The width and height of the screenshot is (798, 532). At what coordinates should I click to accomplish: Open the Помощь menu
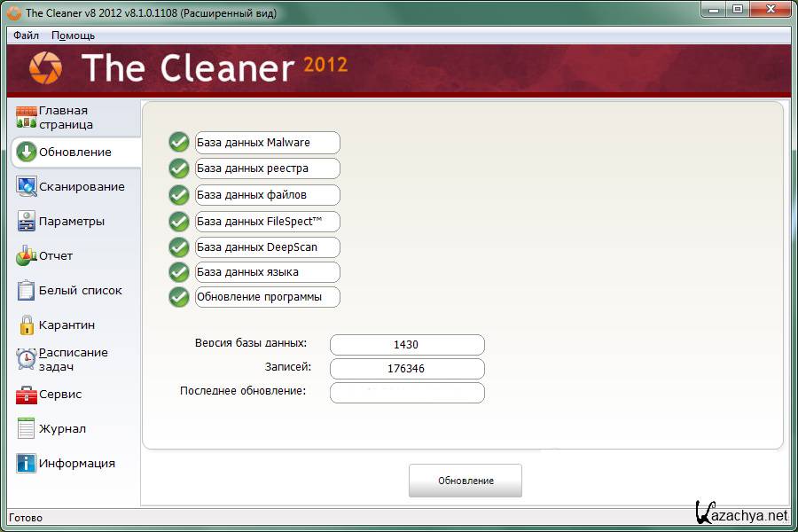[73, 35]
